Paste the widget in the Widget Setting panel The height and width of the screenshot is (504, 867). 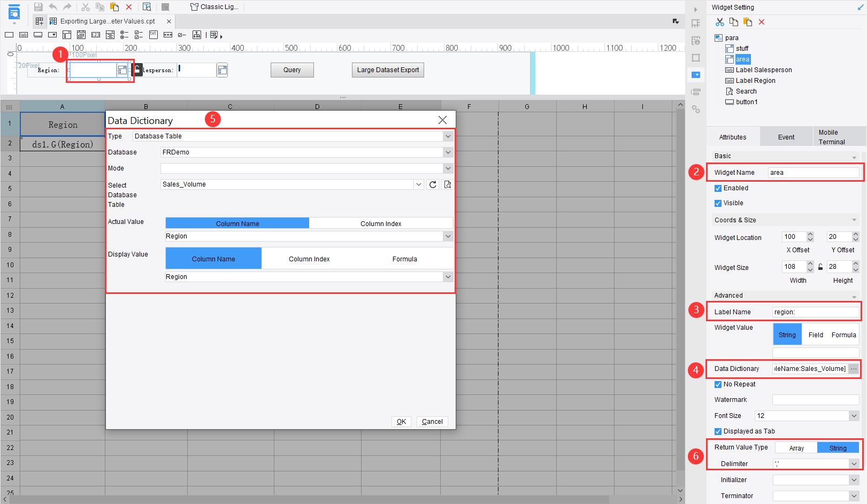coord(748,22)
